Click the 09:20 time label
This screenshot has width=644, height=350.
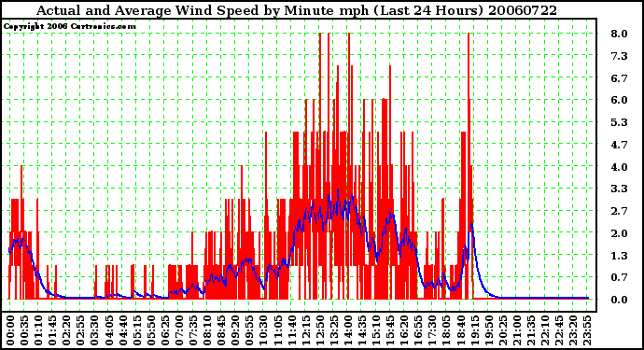[235, 330]
